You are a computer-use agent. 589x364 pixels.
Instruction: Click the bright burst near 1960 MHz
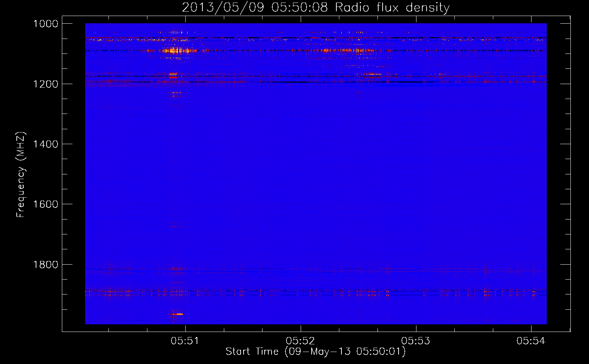click(177, 314)
